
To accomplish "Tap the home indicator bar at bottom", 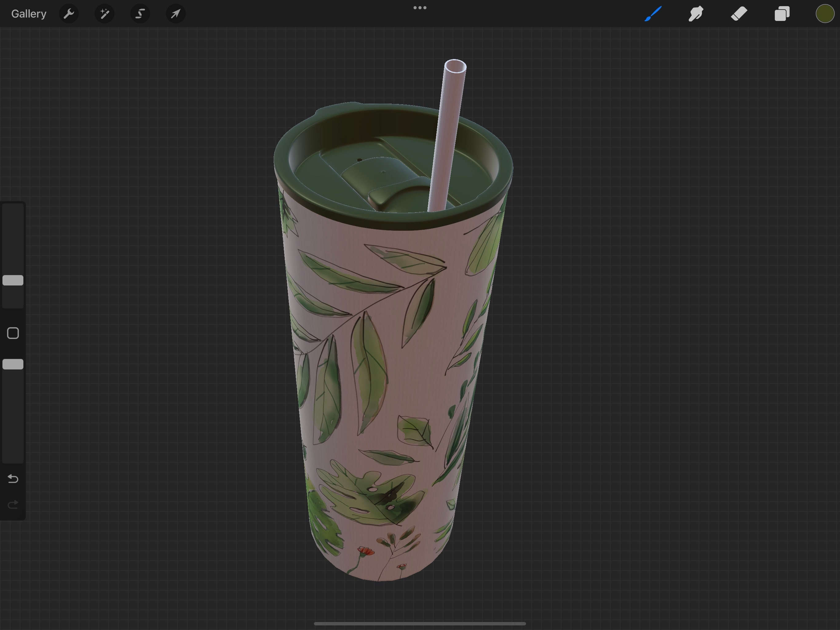I will [420, 624].
